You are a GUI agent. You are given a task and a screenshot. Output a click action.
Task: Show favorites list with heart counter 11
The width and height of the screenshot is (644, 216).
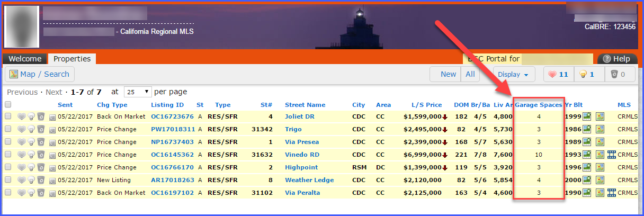559,75
